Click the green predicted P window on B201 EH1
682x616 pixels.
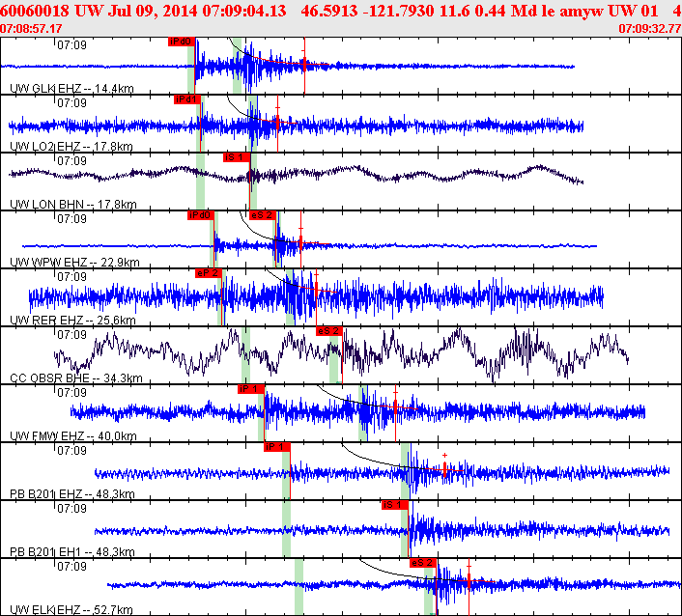pyautogui.click(x=286, y=529)
